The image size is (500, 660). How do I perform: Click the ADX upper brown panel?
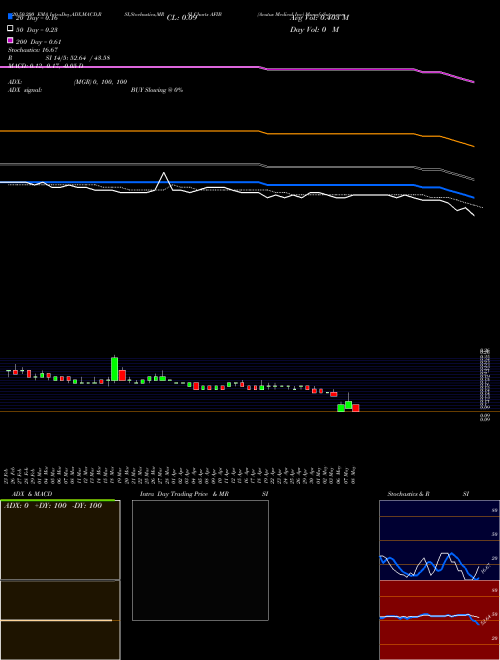(60, 540)
